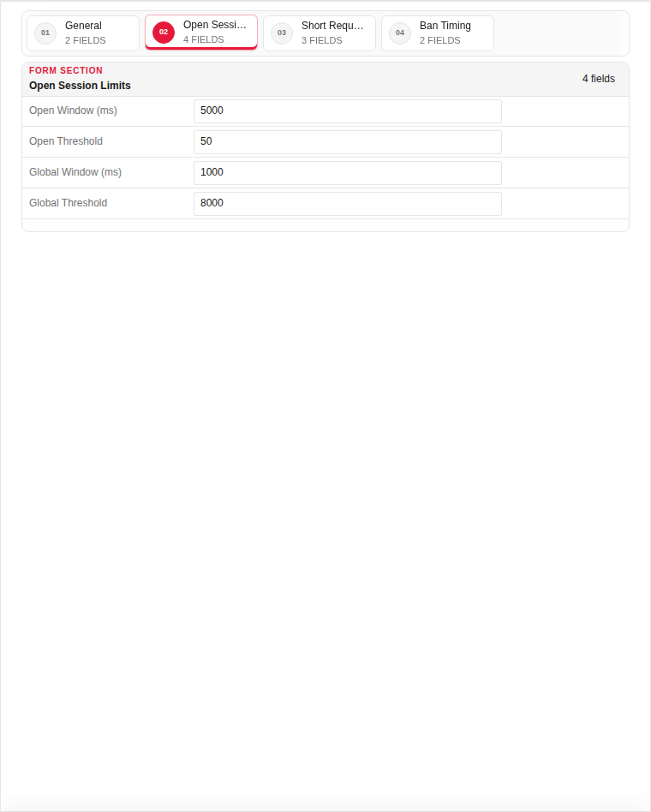Click the "4 fields" counter text
Screen dimensions: 651x812
(x=598, y=79)
